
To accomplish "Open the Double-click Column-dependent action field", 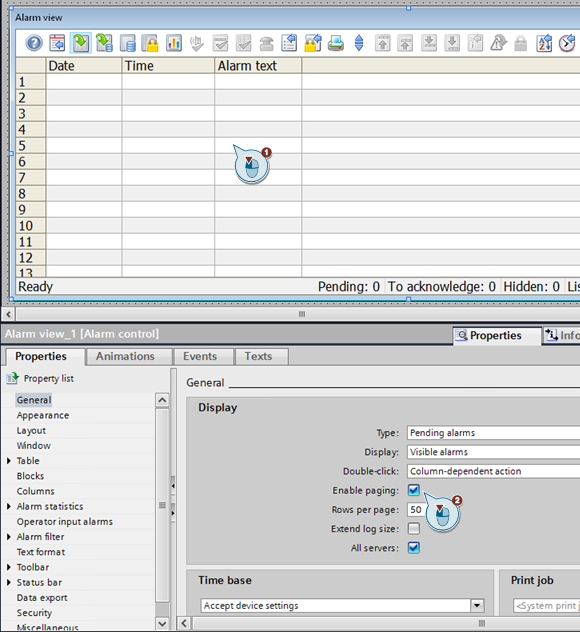I will (493, 471).
